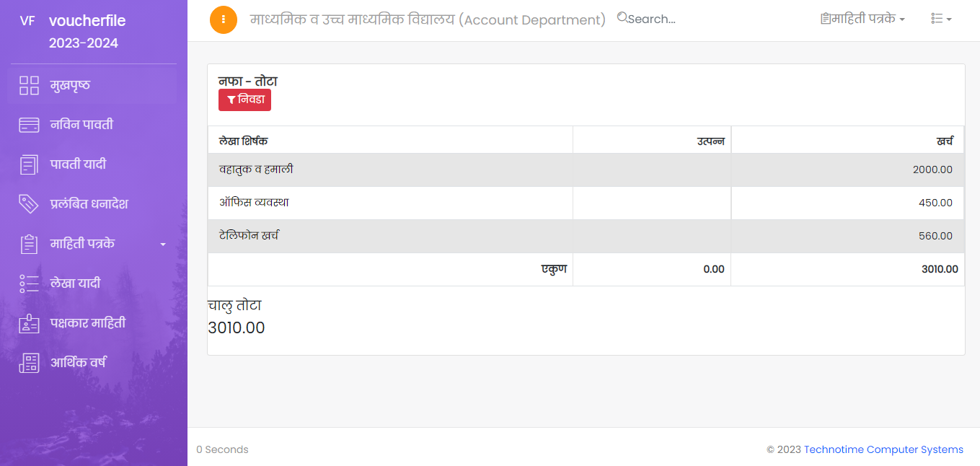Click the financial year newspaper icon
The height and width of the screenshot is (466, 980).
coord(29,363)
